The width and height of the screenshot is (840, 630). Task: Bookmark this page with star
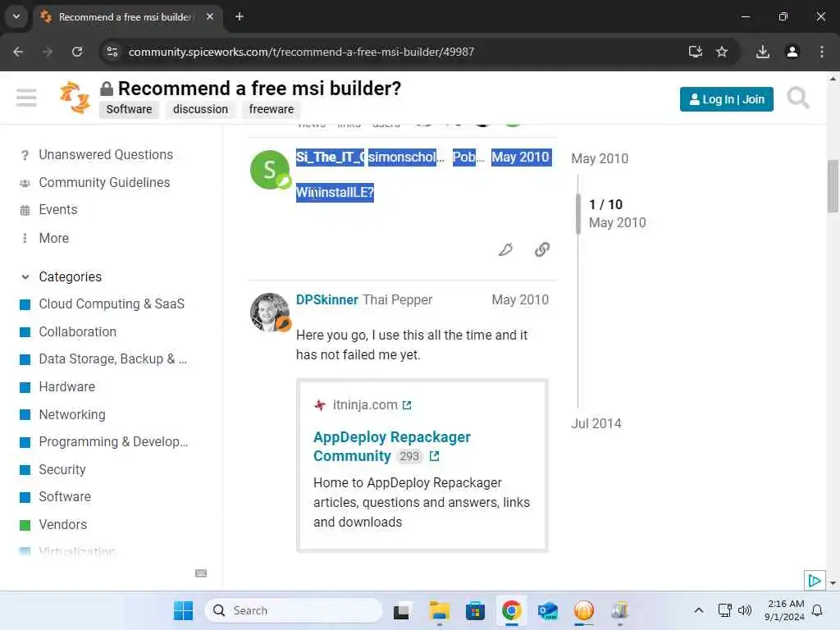point(722,52)
